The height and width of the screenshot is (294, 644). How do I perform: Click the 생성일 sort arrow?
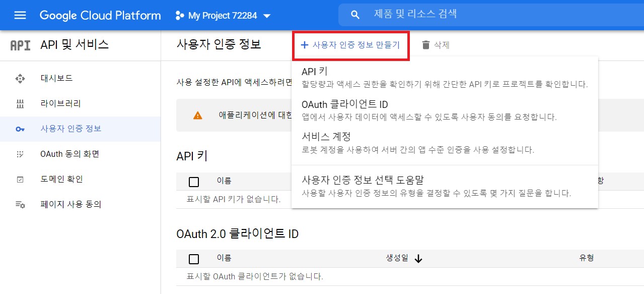pos(418,259)
